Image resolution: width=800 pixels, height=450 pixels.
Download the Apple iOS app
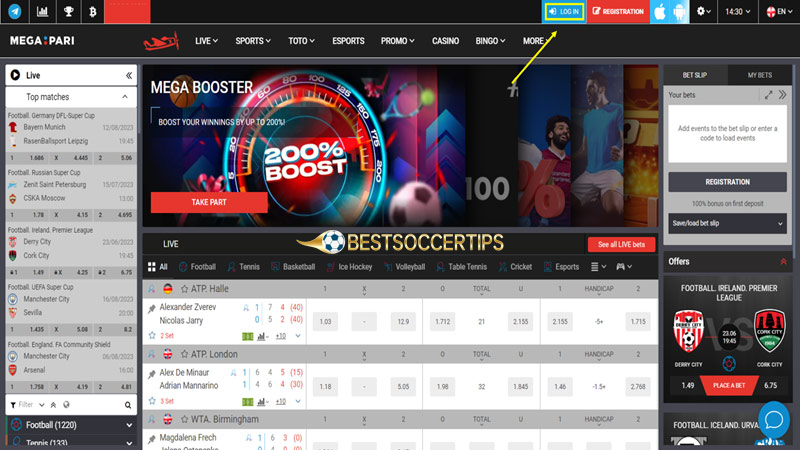pos(660,11)
